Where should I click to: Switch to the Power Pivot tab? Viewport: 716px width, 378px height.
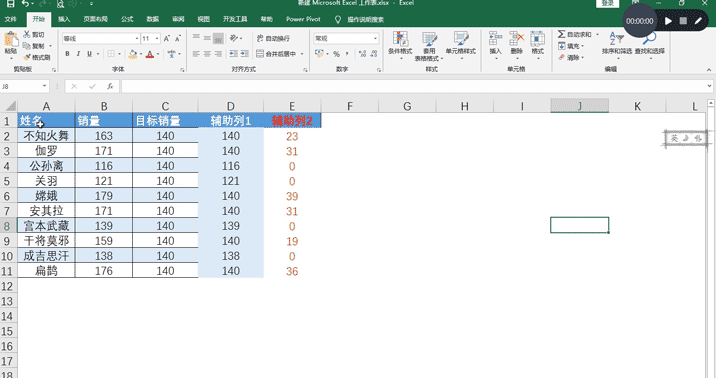[303, 19]
